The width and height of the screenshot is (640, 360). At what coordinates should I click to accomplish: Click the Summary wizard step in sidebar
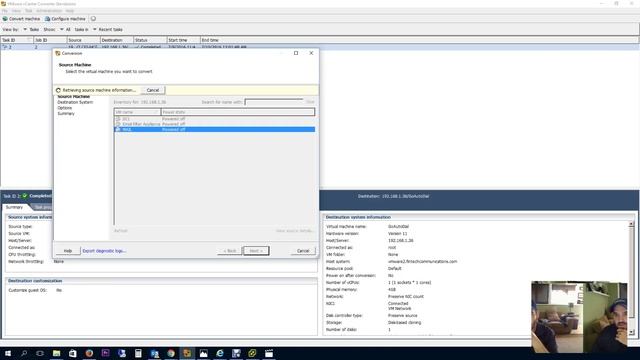pos(66,113)
